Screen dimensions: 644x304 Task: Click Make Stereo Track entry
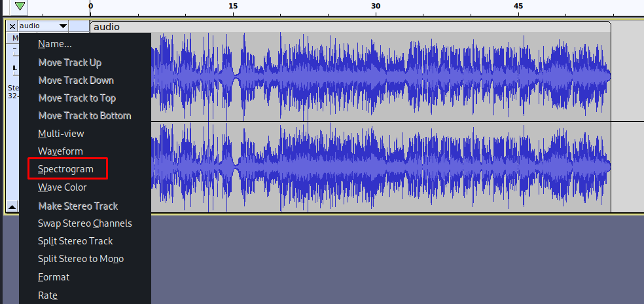[78, 206]
